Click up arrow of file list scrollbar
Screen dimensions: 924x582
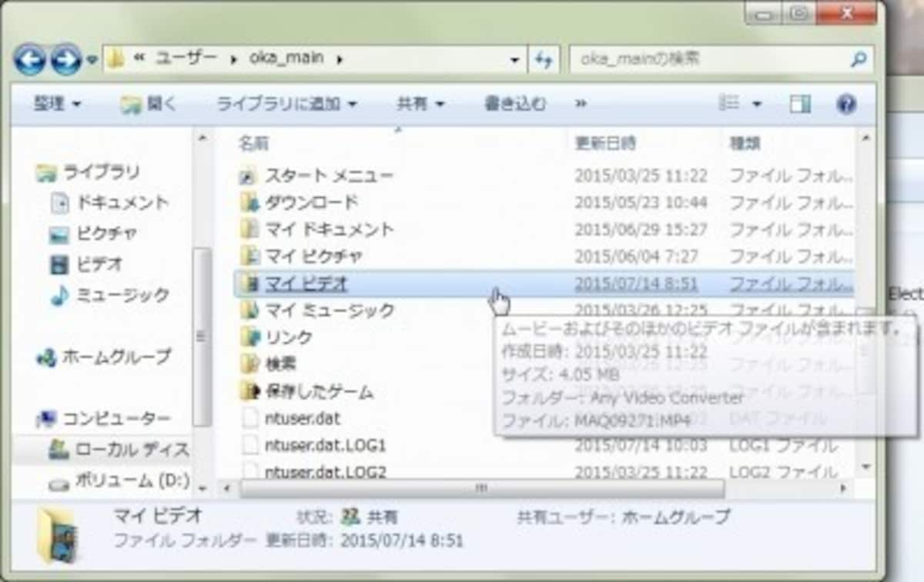[866, 138]
